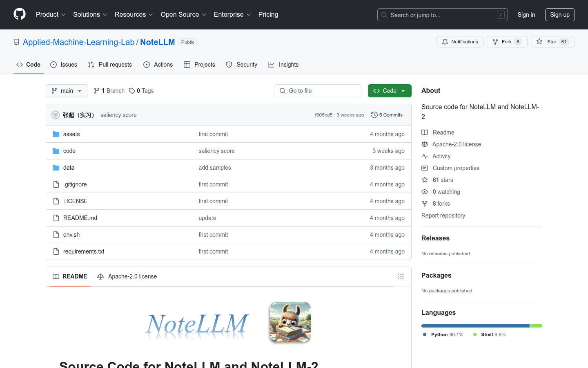Screen dimensions: 588x368
Task: Switch to the Issues tab
Action: pyautogui.click(x=64, y=65)
